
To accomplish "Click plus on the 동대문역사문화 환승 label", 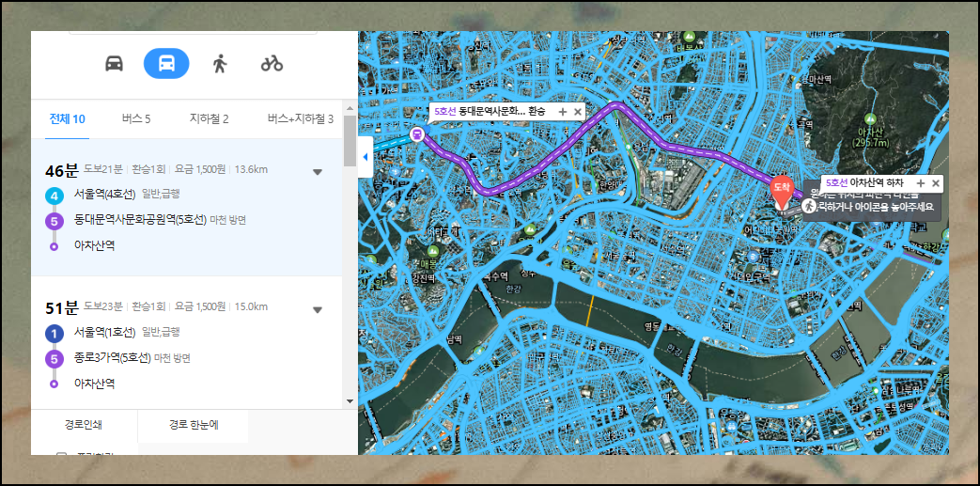I will pyautogui.click(x=563, y=112).
